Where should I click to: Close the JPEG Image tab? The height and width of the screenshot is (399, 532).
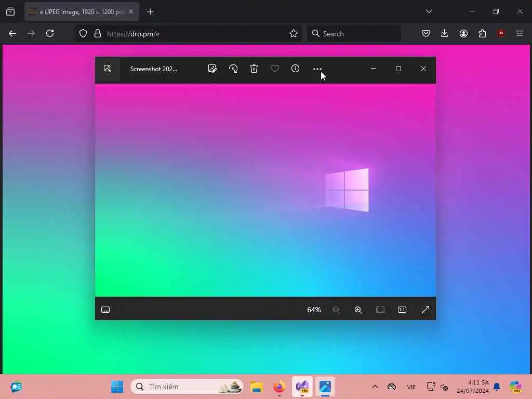131,12
